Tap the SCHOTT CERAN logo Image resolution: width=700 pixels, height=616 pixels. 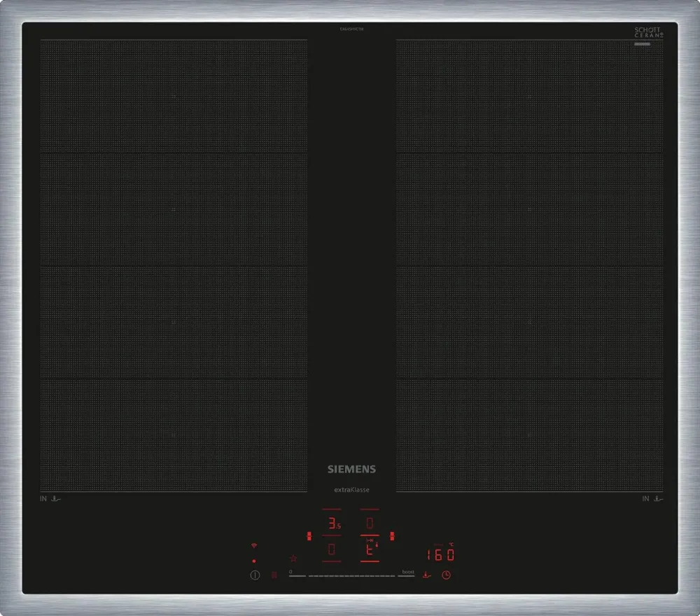[x=649, y=32]
